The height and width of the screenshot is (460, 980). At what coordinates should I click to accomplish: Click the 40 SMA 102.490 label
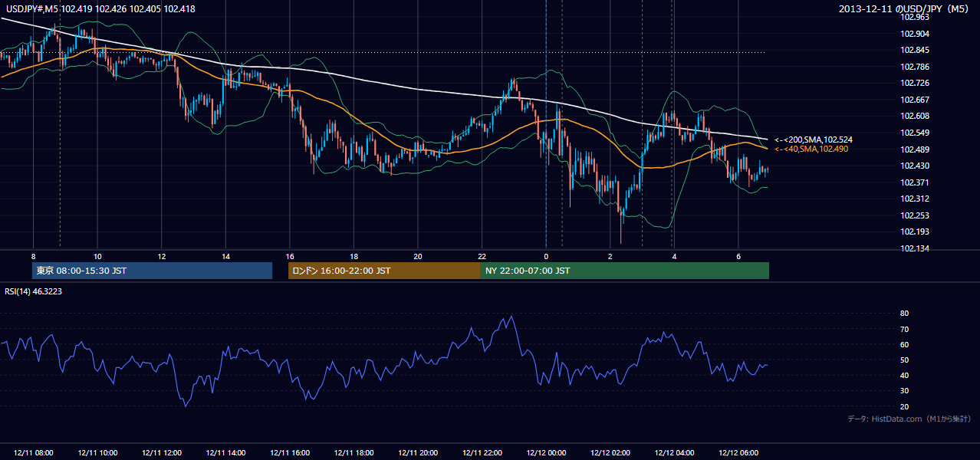[811, 149]
